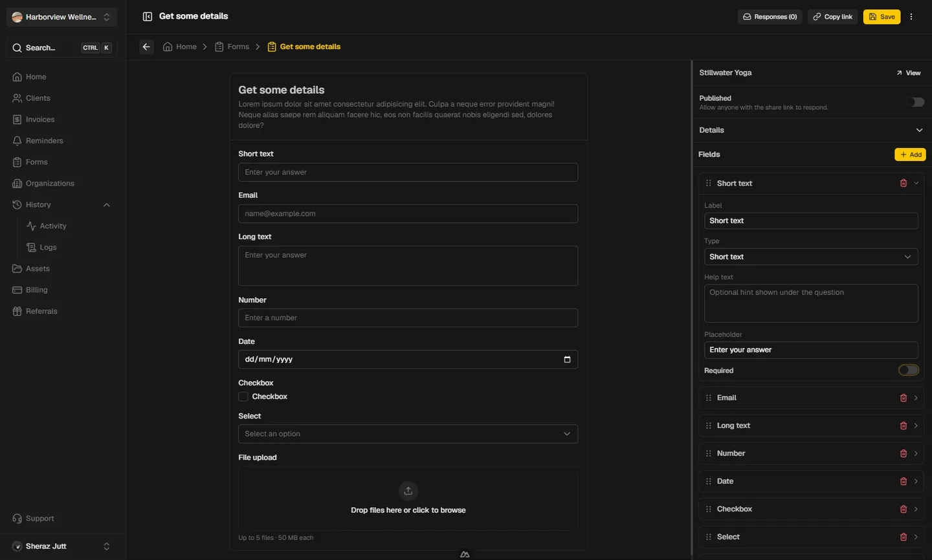
Task: Open the Harborview Wellness workspace switcher
Action: coord(61,17)
